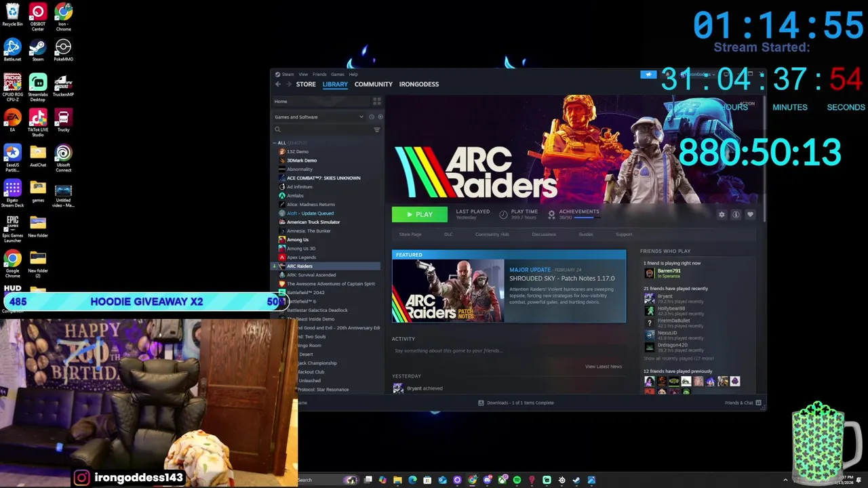
Task: Open ARC Raiders game info icon
Action: tap(736, 214)
